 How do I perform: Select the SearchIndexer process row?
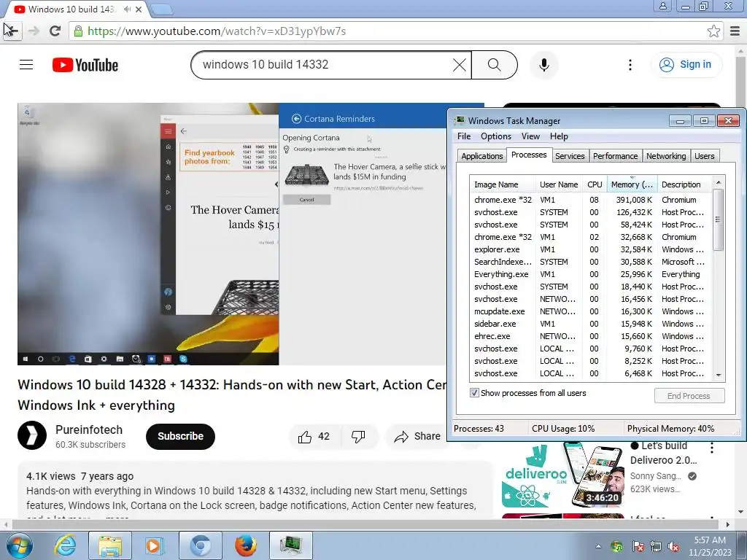click(x=591, y=262)
